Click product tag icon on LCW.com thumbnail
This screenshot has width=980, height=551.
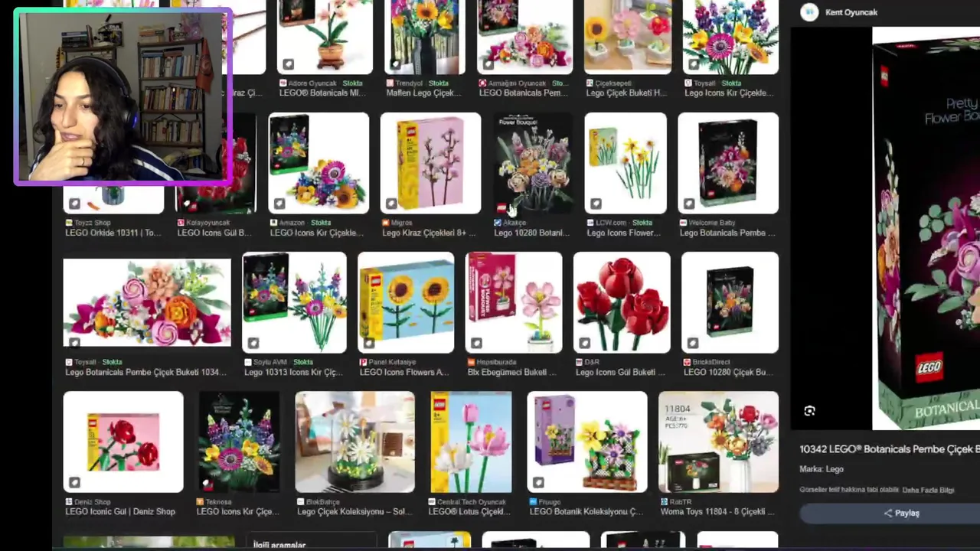click(x=596, y=204)
